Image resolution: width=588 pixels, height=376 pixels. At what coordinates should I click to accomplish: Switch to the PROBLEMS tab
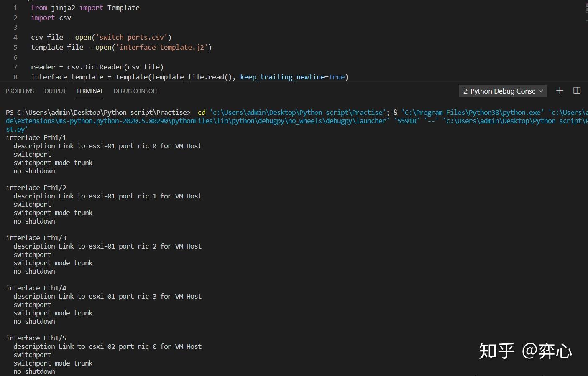point(20,91)
